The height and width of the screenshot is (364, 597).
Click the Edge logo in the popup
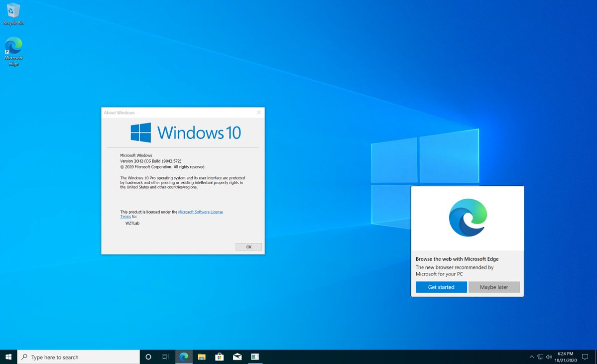click(468, 218)
